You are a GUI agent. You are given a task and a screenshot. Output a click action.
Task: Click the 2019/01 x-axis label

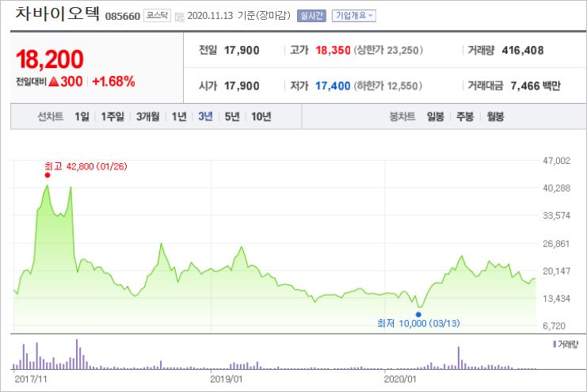[226, 379]
